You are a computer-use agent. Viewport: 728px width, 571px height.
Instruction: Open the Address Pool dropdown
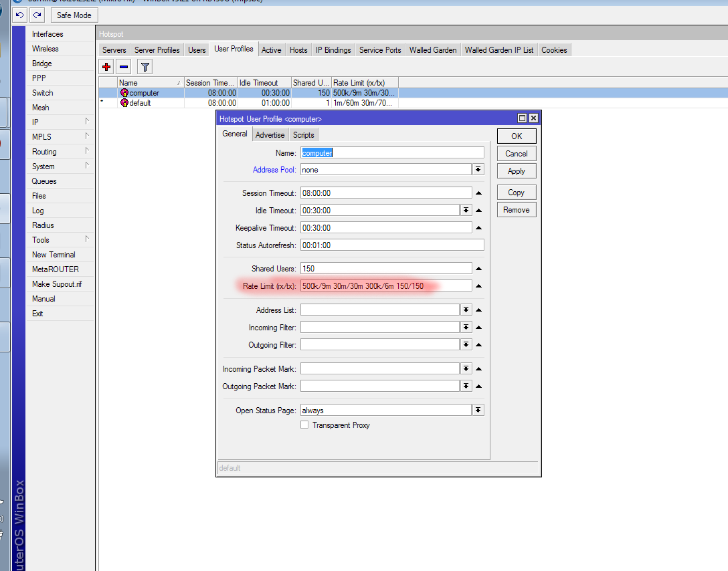coord(478,170)
